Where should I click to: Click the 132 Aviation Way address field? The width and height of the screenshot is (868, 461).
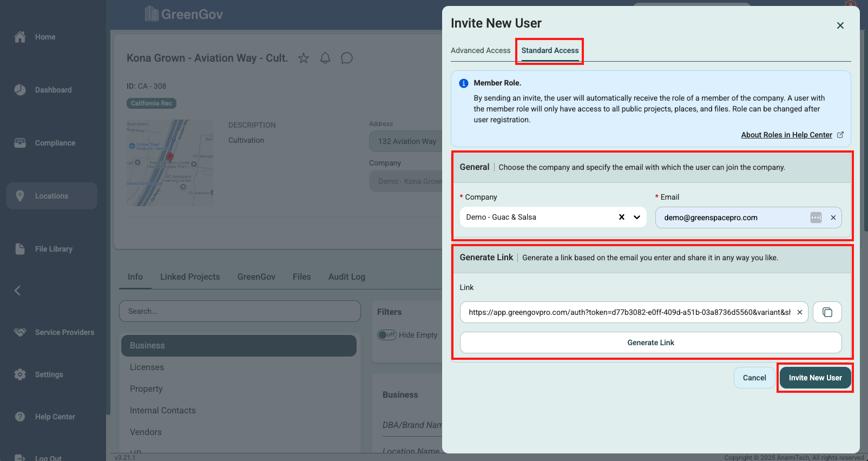click(407, 141)
